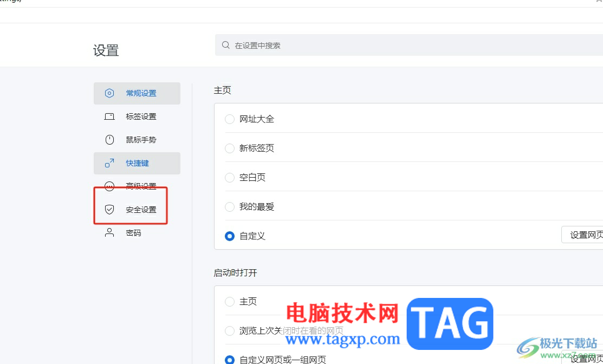Click the dots icon beside 高级设置
The image size is (603, 364).
[110, 186]
